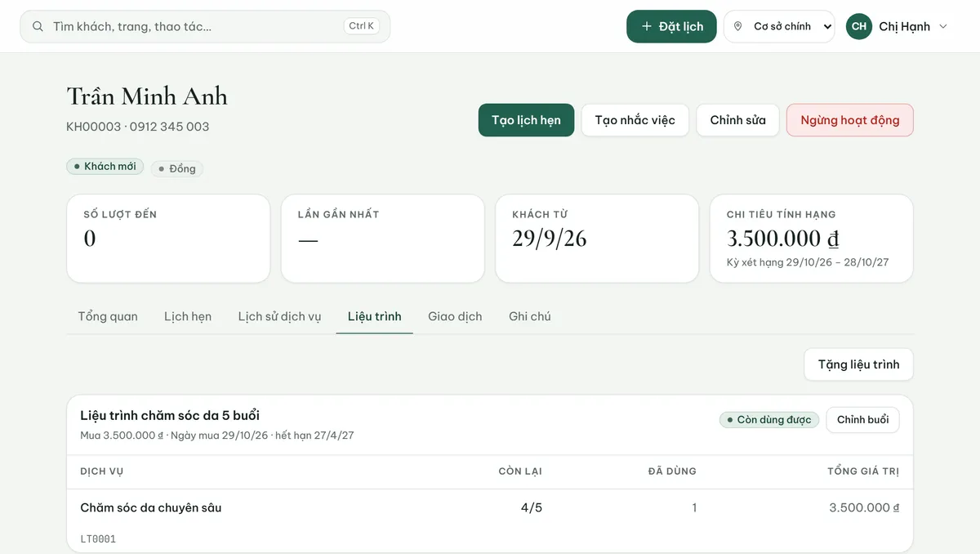This screenshot has height=554, width=980.
Task: Open the Giao dịch tab
Action: [455, 316]
